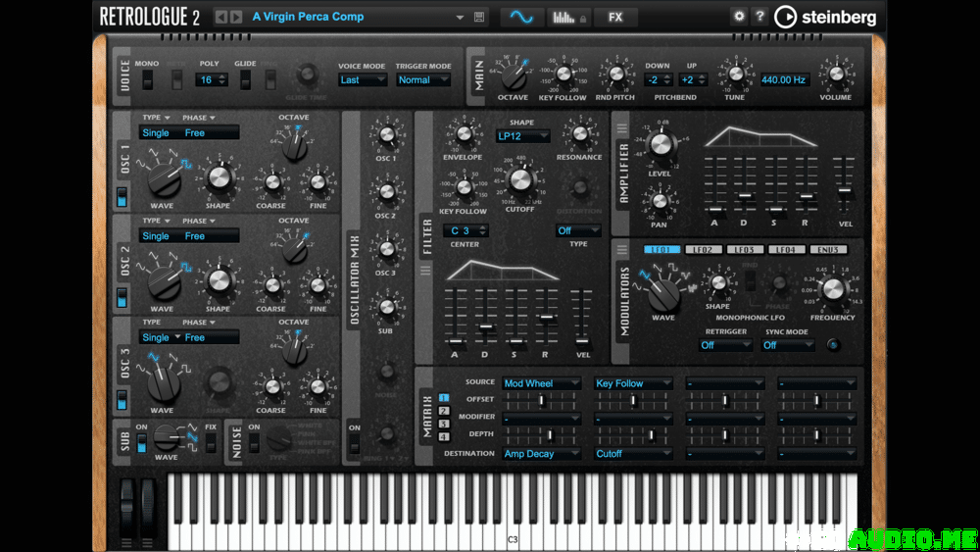Open OSC 1 Type menu label
Viewport: 980px width, 552px height.
pos(156,118)
